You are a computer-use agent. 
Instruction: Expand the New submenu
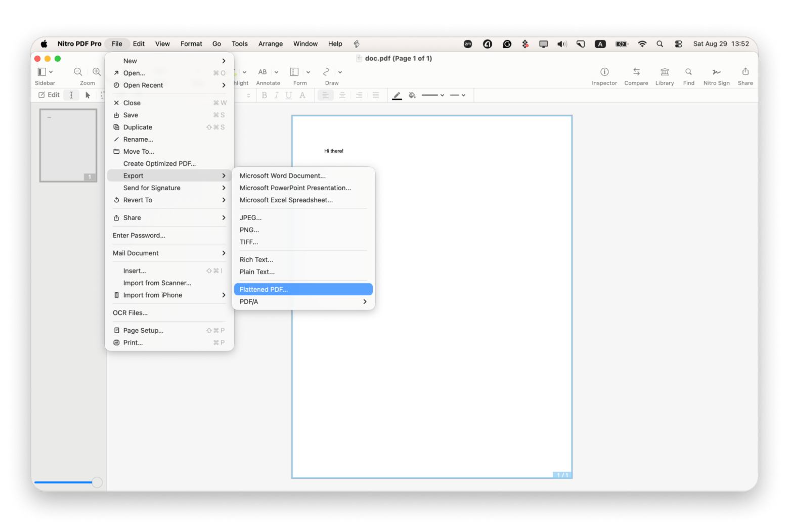(169, 61)
